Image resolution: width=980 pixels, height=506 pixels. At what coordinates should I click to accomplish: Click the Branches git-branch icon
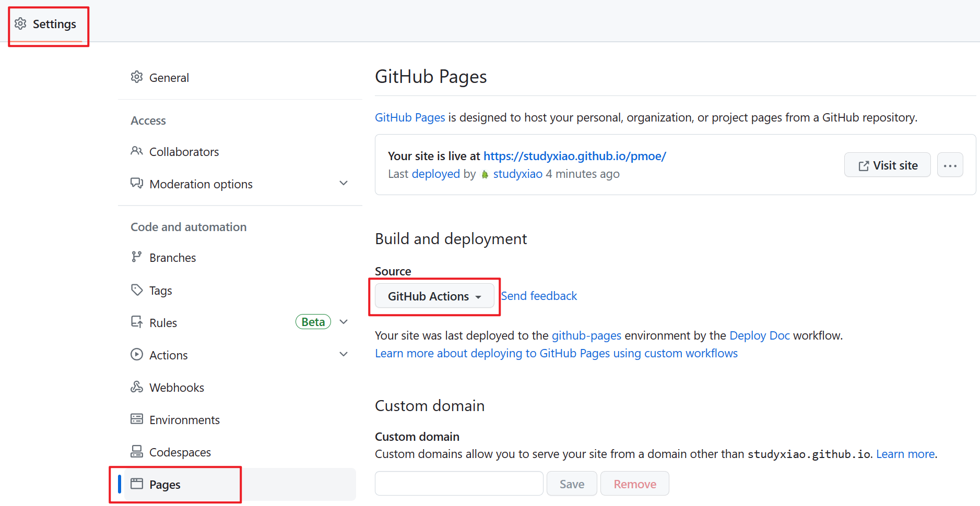137,257
